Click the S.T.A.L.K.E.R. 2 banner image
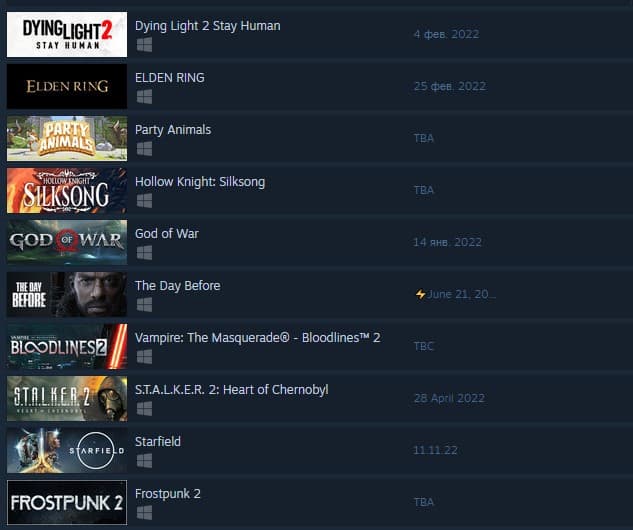The width and height of the screenshot is (633, 530). 67,398
